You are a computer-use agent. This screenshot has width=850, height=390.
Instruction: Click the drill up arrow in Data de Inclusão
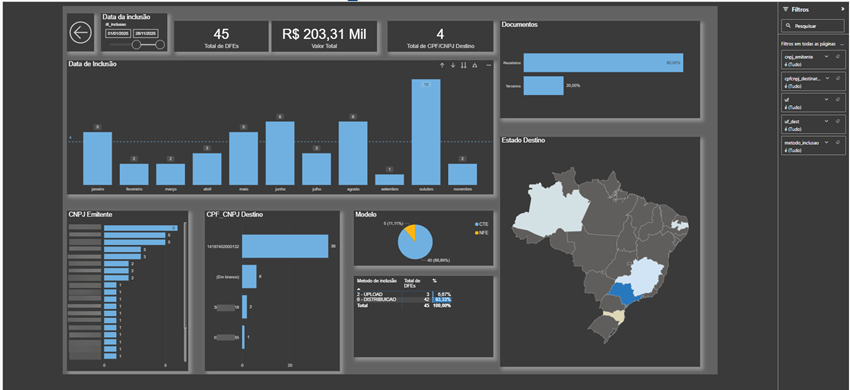pyautogui.click(x=442, y=65)
